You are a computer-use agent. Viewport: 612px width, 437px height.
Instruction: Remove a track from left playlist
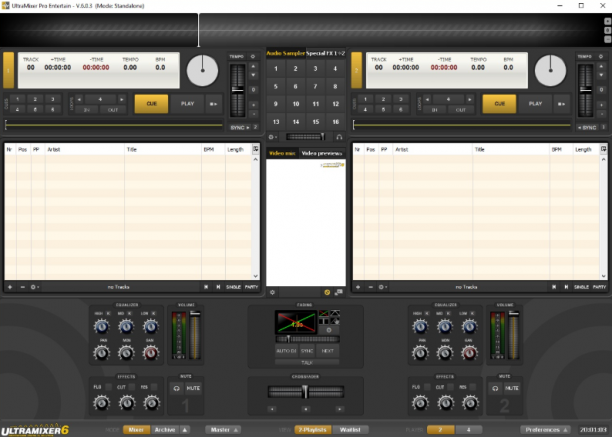[x=23, y=287]
